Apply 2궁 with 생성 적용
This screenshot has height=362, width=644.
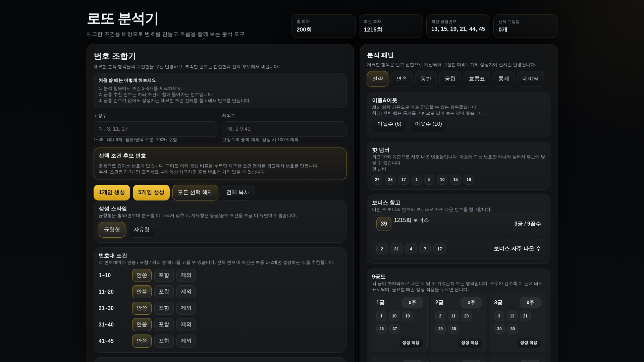[x=469, y=343]
